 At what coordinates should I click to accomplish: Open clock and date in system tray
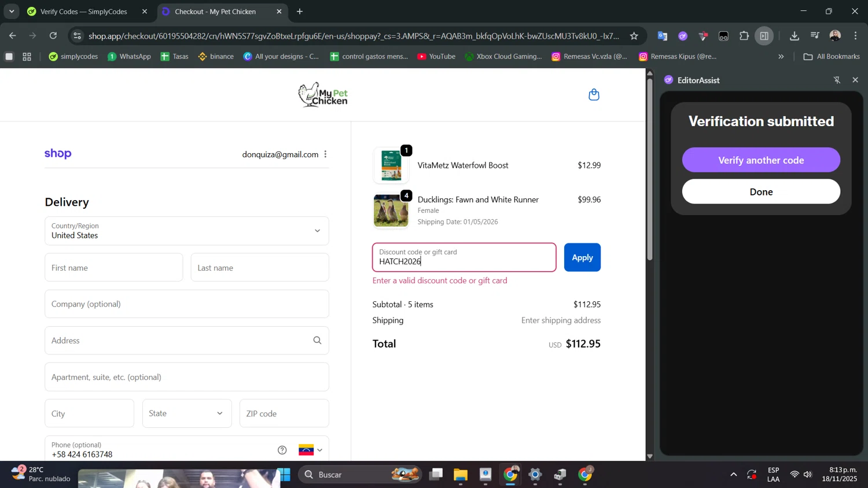click(x=840, y=475)
